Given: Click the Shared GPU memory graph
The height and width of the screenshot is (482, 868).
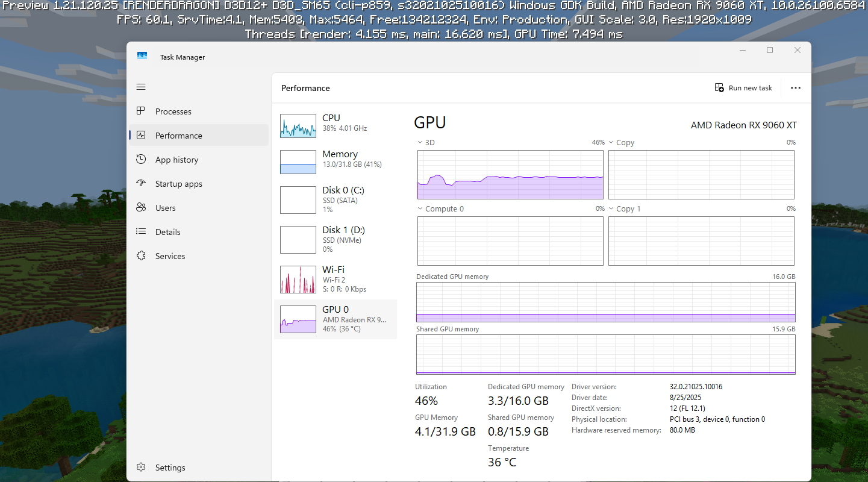Looking at the screenshot, I should click(605, 355).
